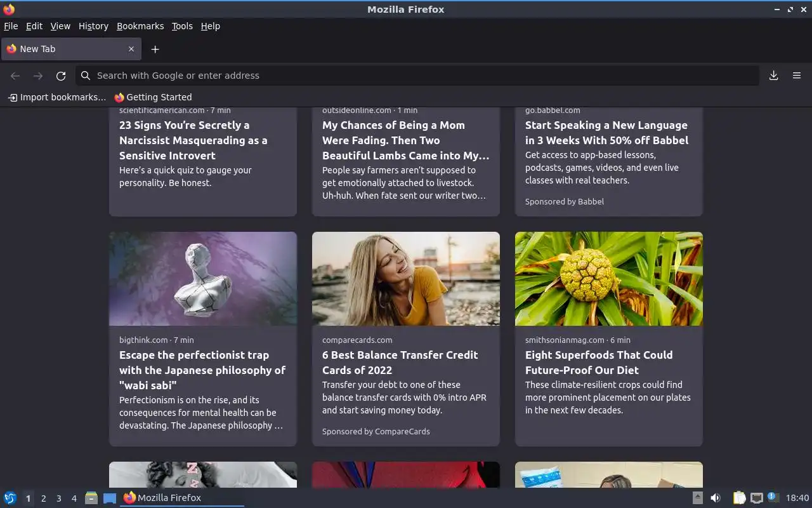Click the reload page icon
Screen dimensions: 812x508
pyautogui.click(x=61, y=76)
